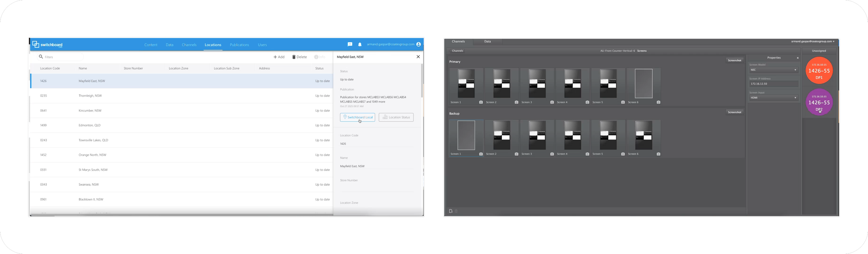The width and height of the screenshot is (868, 254).
Task: Take snapshot of Primary Screen 1 camera icon
Action: click(481, 102)
